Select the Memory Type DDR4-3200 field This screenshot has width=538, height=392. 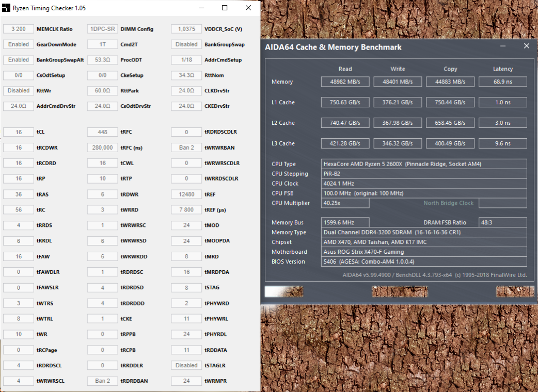tap(424, 232)
